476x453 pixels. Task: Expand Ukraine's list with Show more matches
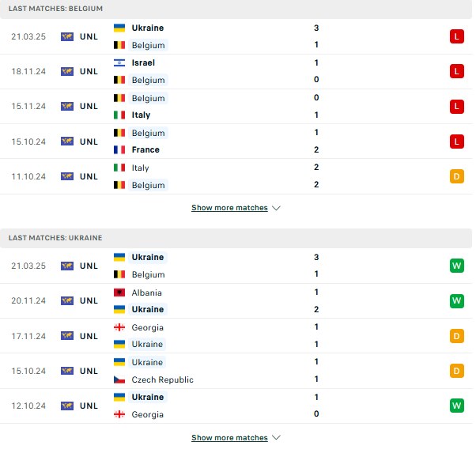229,437
